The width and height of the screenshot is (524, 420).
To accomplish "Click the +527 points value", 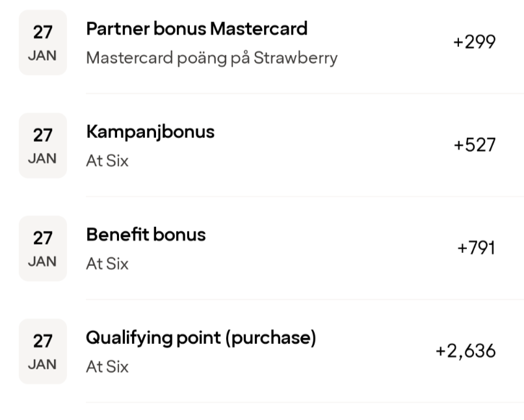I will tap(475, 146).
